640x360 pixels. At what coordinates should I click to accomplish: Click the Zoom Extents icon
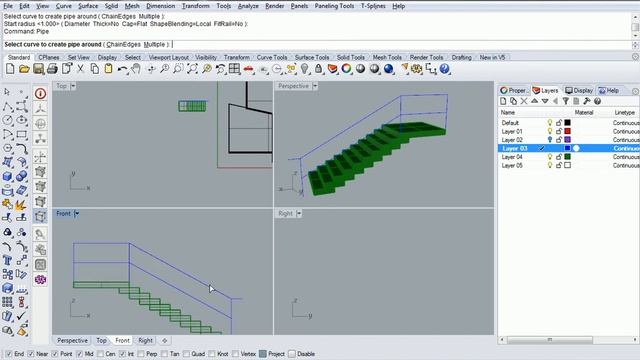pos(192,69)
